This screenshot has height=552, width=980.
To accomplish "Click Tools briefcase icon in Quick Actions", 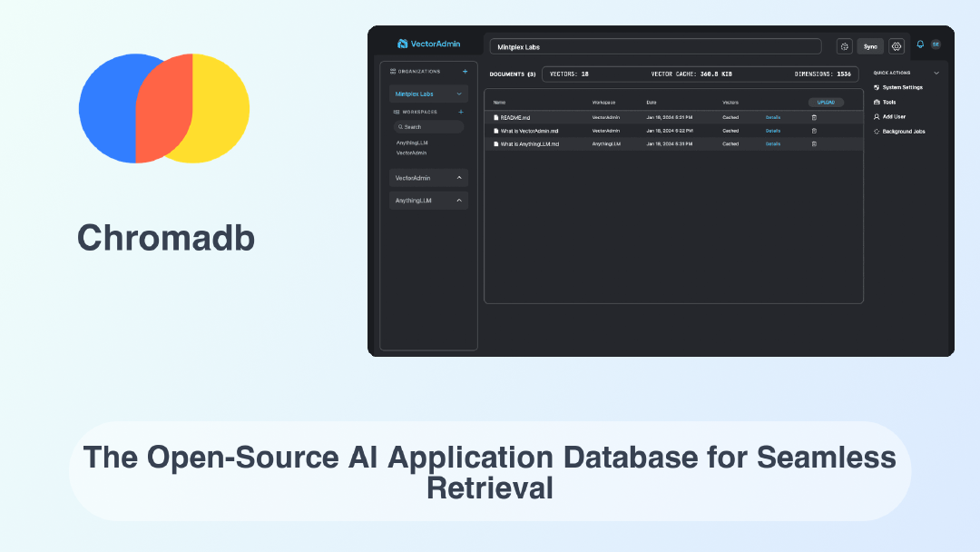I will point(877,102).
